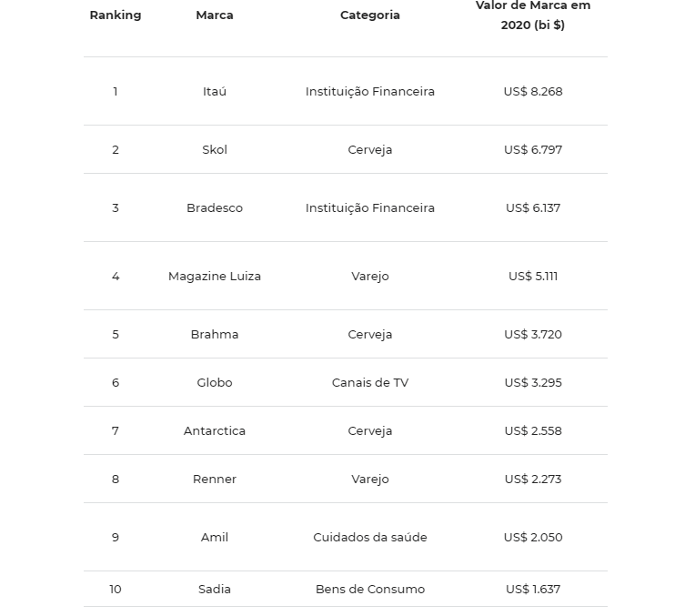Click the Categoria column header
This screenshot has width=675, height=616.
370,15
